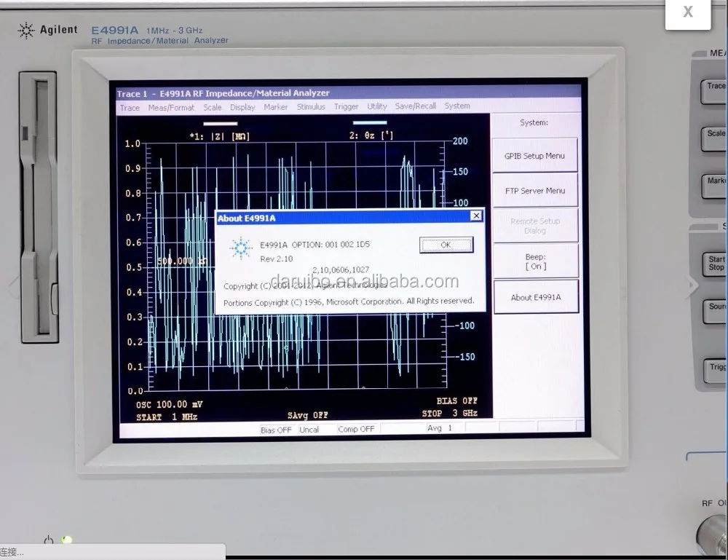Open the Meas/Format menu
Screen dimensions: 728x560
pos(171,107)
